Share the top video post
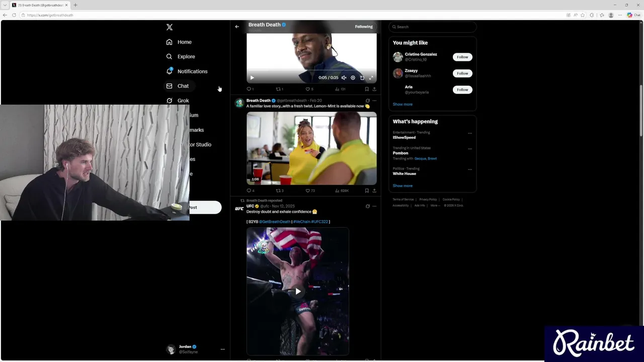Screen dimensions: 644x362 pos(374,89)
